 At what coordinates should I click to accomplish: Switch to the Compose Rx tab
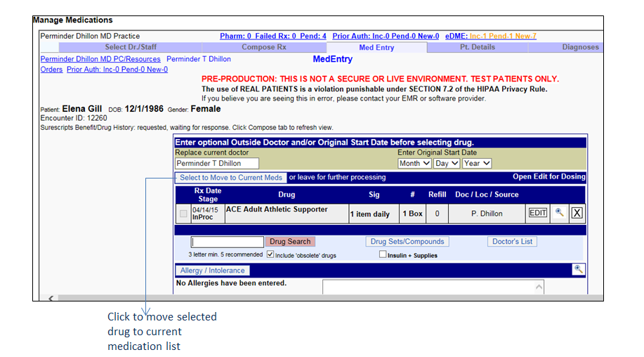pyautogui.click(x=263, y=47)
